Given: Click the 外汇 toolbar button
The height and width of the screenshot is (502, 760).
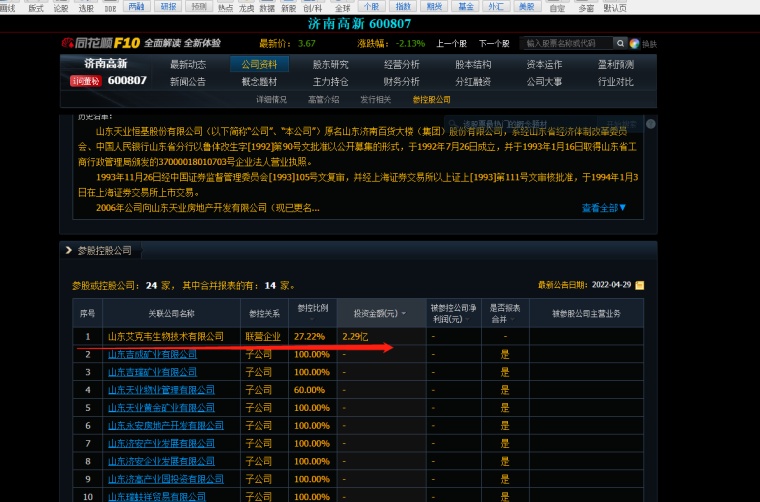Looking at the screenshot, I should pyautogui.click(x=496, y=6).
